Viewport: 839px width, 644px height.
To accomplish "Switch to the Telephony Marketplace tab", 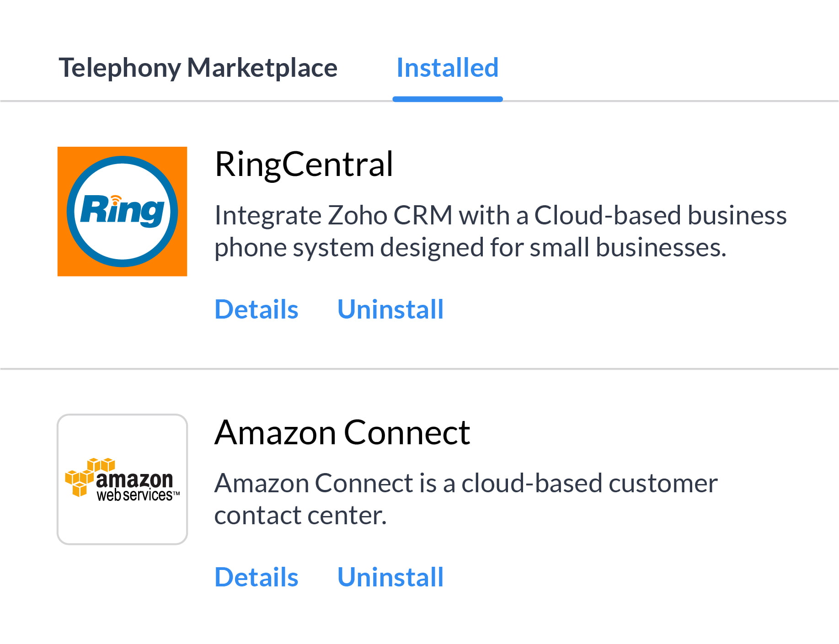I will click(x=198, y=68).
